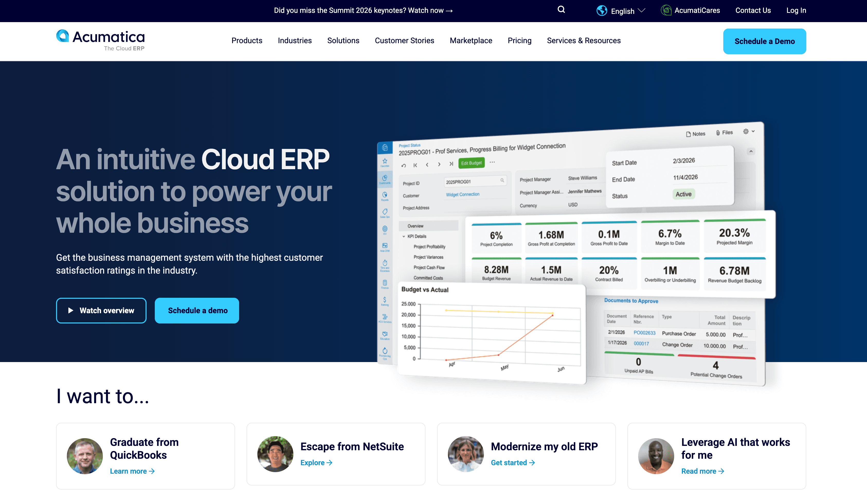Viewport: 867px width, 504px height.
Task: Open the Solutions menu
Action: [343, 41]
